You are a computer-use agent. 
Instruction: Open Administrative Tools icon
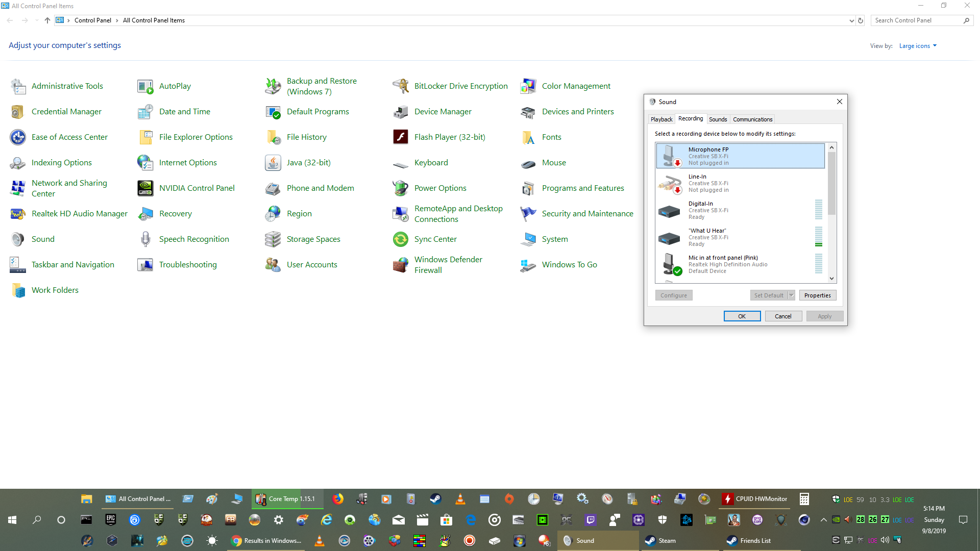[18, 86]
